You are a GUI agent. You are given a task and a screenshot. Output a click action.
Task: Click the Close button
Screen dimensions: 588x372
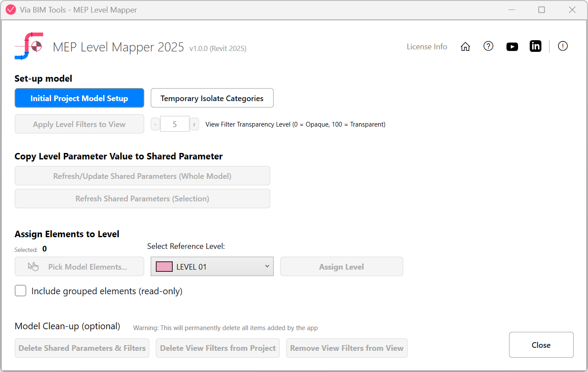pyautogui.click(x=541, y=345)
